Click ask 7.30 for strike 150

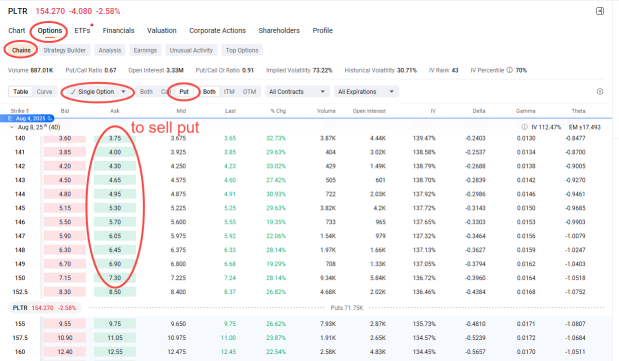(115, 278)
